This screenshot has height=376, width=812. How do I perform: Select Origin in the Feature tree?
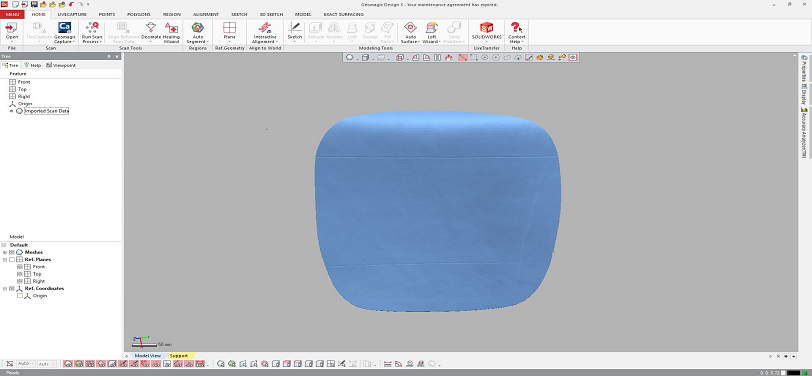(25, 104)
